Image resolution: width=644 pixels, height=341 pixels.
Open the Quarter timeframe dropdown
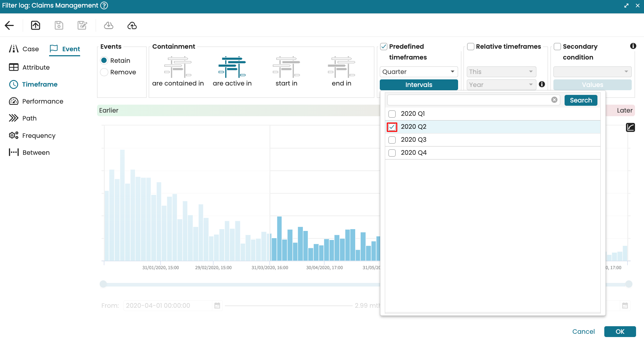(x=418, y=72)
